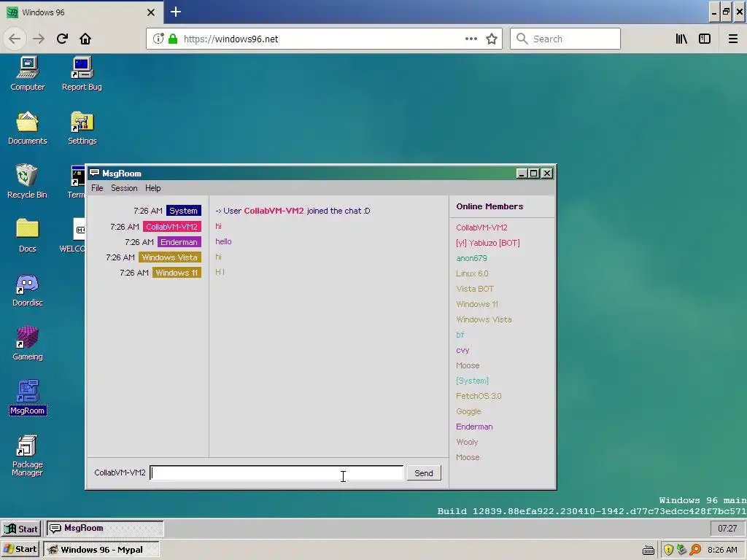Open the Settings desktop icon
The image size is (747, 560).
(82, 128)
